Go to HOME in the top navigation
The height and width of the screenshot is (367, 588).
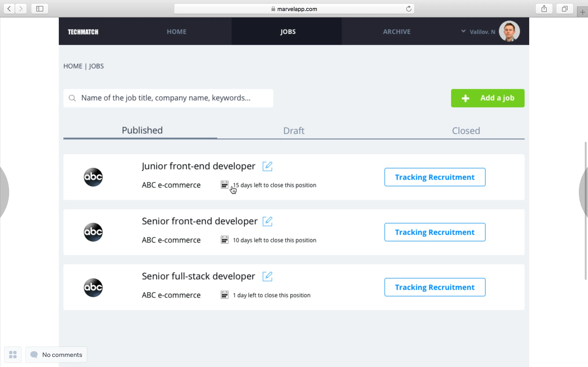point(176,31)
